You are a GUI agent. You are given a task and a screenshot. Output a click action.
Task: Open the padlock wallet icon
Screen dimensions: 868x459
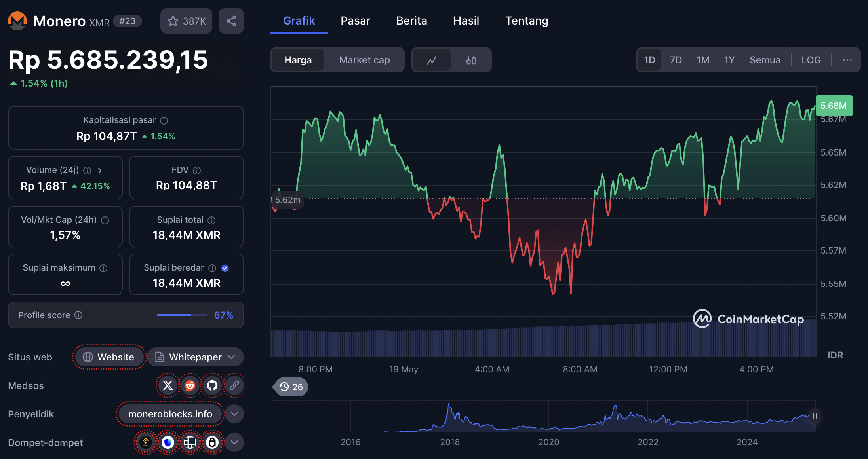[212, 442]
